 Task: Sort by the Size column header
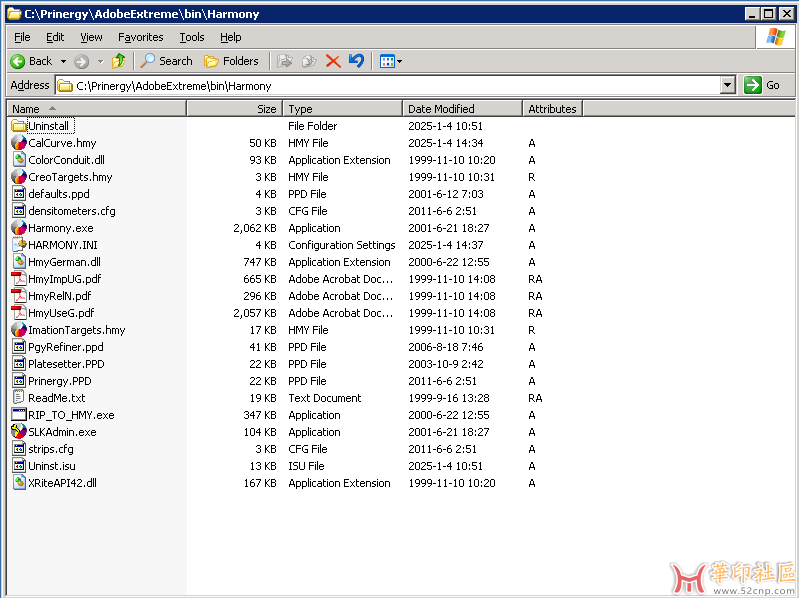(x=235, y=108)
